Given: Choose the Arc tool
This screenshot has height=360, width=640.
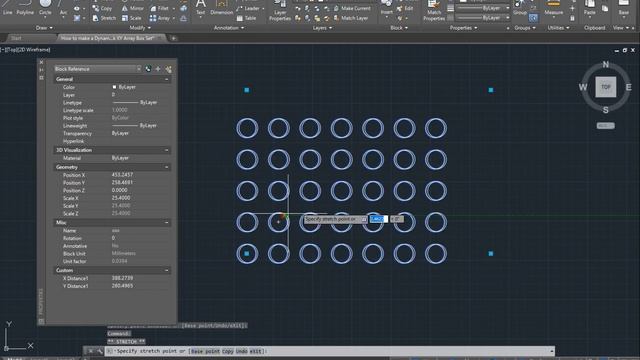Looking at the screenshot, I should tap(63, 7).
